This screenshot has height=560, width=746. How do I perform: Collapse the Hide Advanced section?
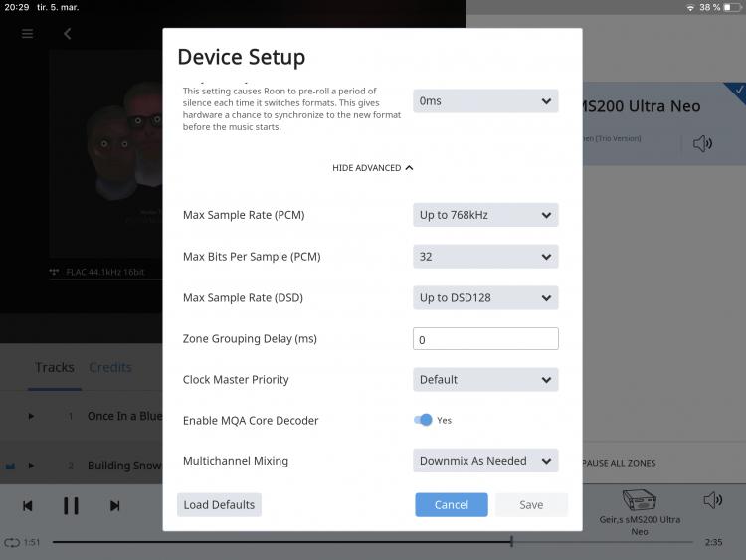pyautogui.click(x=372, y=168)
